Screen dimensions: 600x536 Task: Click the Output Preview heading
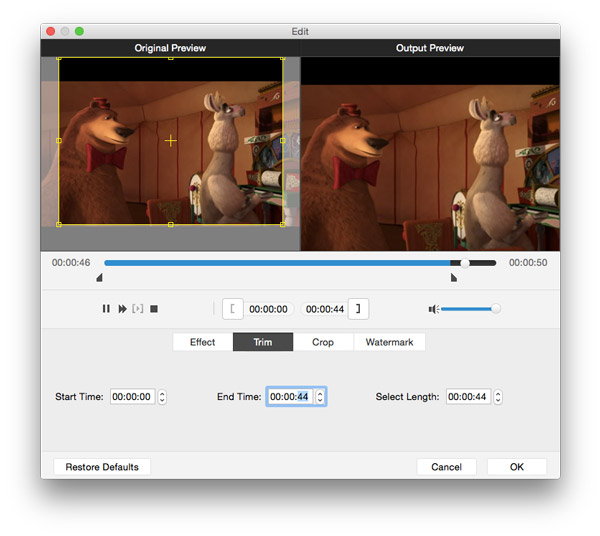(x=430, y=48)
